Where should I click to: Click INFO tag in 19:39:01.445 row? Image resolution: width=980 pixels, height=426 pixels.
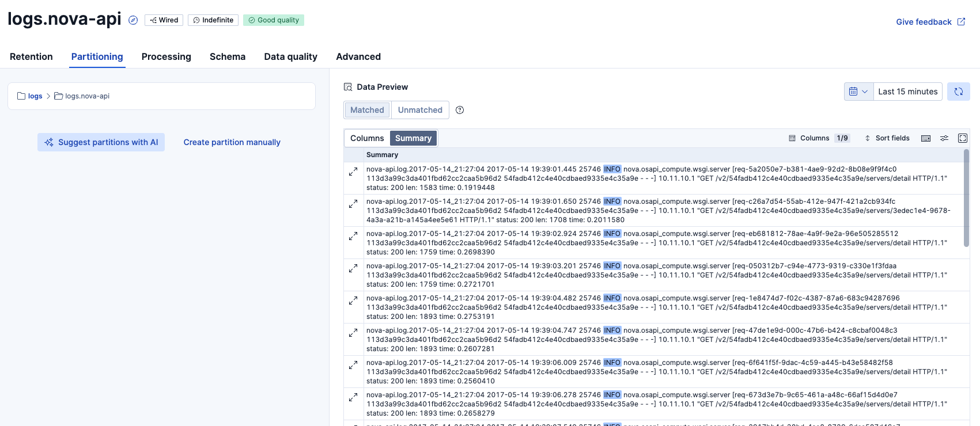tap(612, 169)
